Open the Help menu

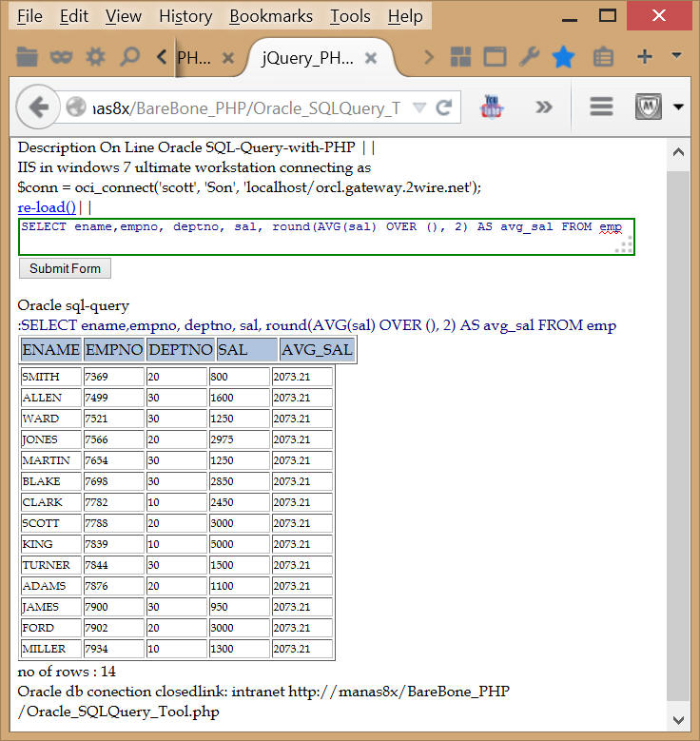[405, 16]
